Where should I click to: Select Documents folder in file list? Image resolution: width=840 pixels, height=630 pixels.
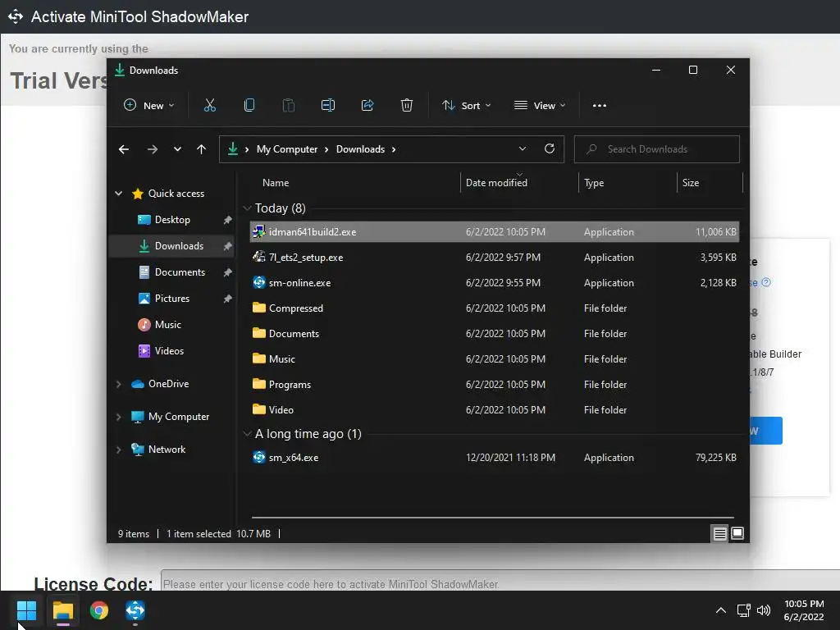[x=495, y=334]
